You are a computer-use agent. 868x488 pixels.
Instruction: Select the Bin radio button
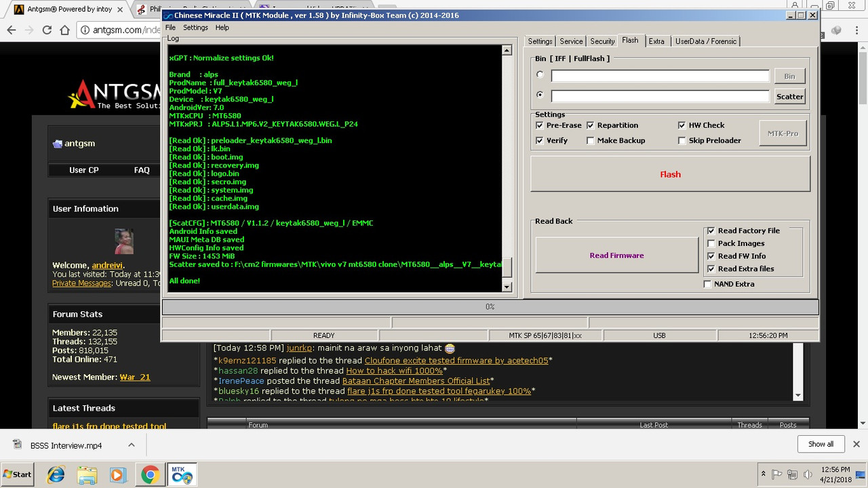point(540,75)
